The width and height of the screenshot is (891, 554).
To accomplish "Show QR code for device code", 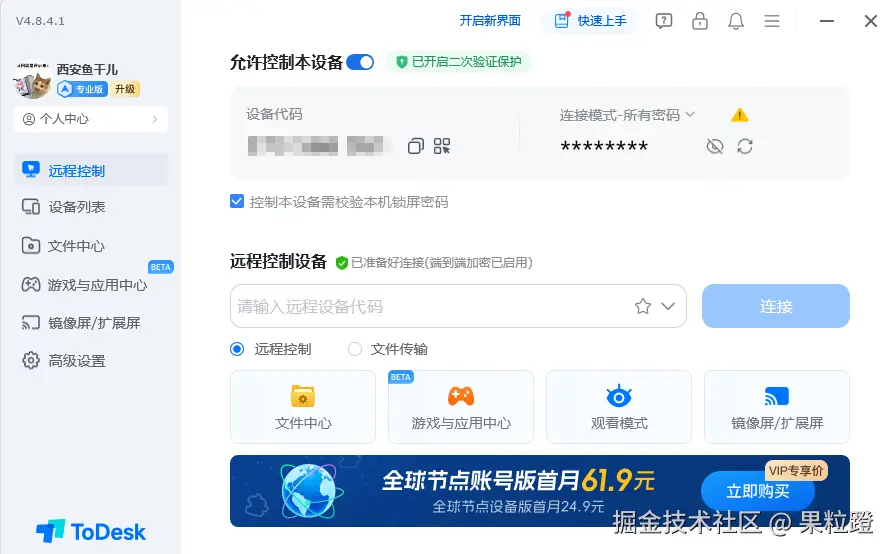I will click(442, 146).
